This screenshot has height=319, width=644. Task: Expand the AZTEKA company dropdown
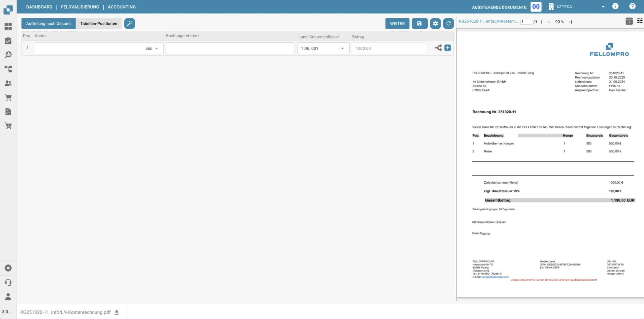coord(603,7)
